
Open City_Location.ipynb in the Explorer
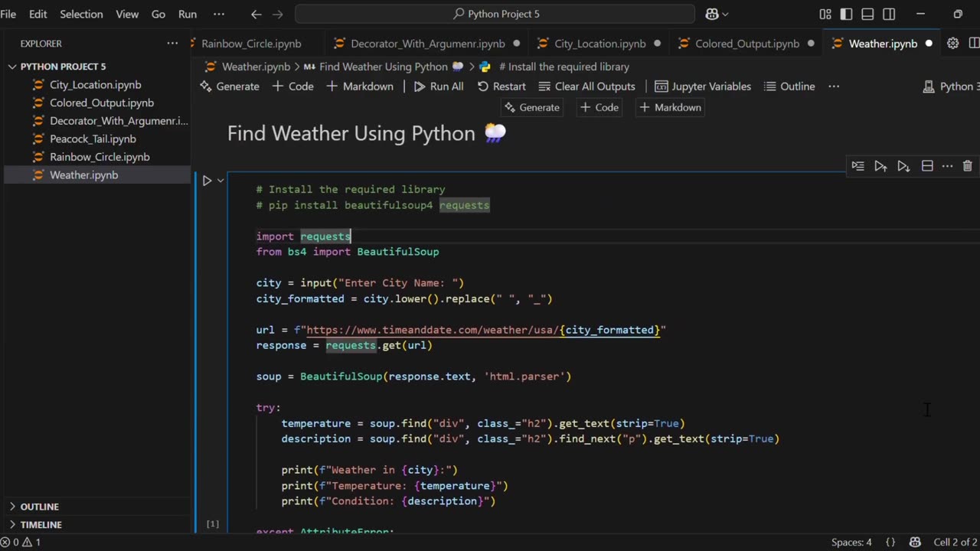point(96,85)
